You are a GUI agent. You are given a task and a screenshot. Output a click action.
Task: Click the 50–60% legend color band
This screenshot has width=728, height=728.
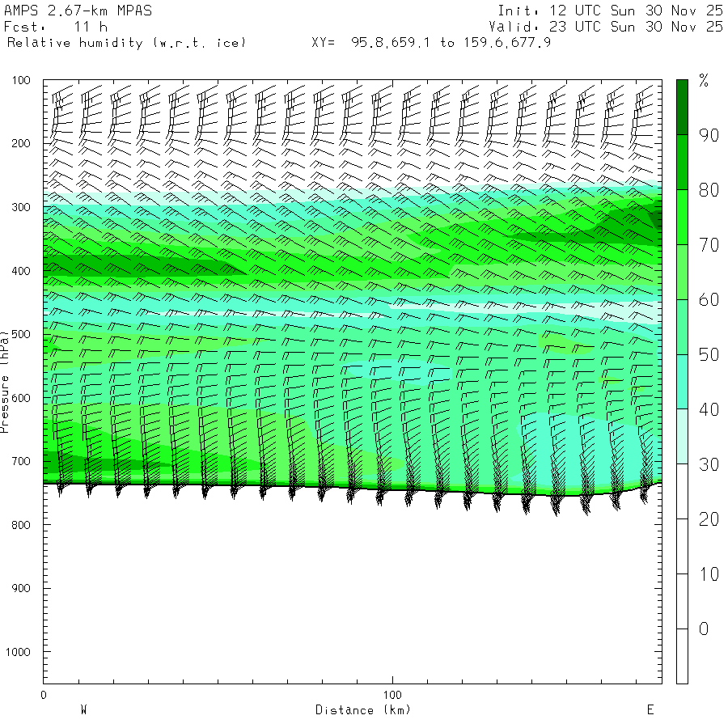point(682,327)
